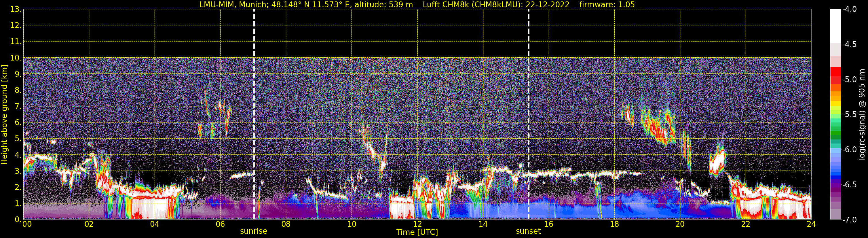This screenshot has height=238, width=868.
Task: Click the 'Time [UTC]' axis title
Action: click(417, 232)
